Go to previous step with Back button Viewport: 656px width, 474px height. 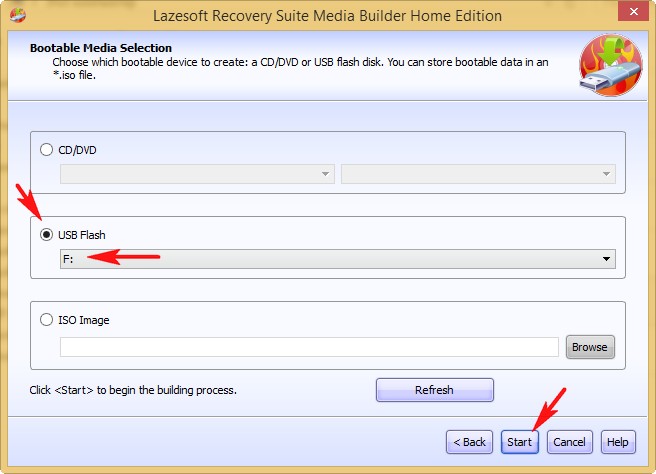[469, 442]
